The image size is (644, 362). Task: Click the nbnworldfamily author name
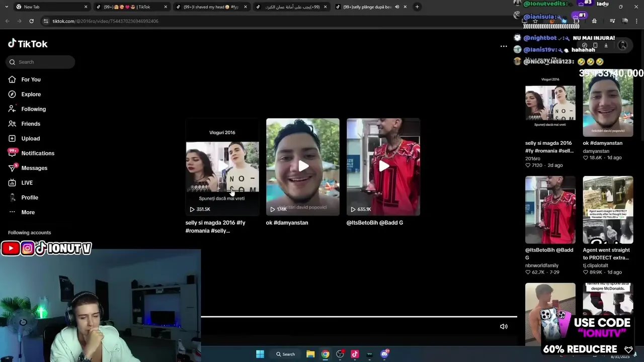pos(542,265)
